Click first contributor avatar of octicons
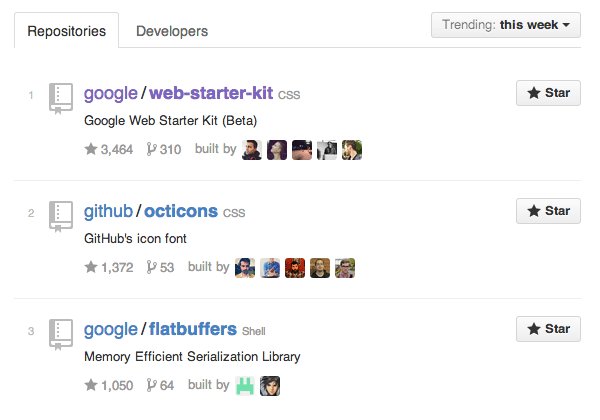Screen dimensions: 600x420 point(245,268)
